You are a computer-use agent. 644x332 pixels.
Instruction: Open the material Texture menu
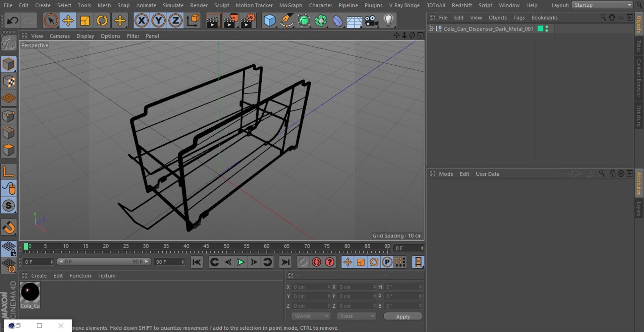coord(106,276)
